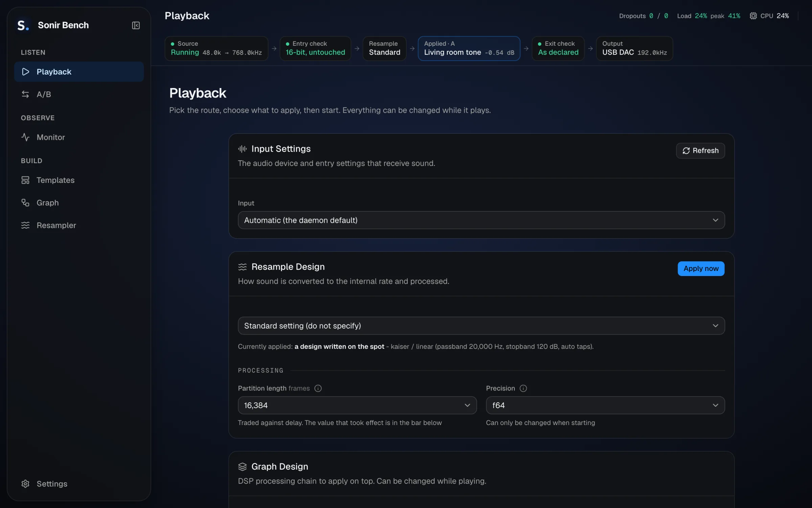812x508 pixels.
Task: Open the Graph builder
Action: 79,203
